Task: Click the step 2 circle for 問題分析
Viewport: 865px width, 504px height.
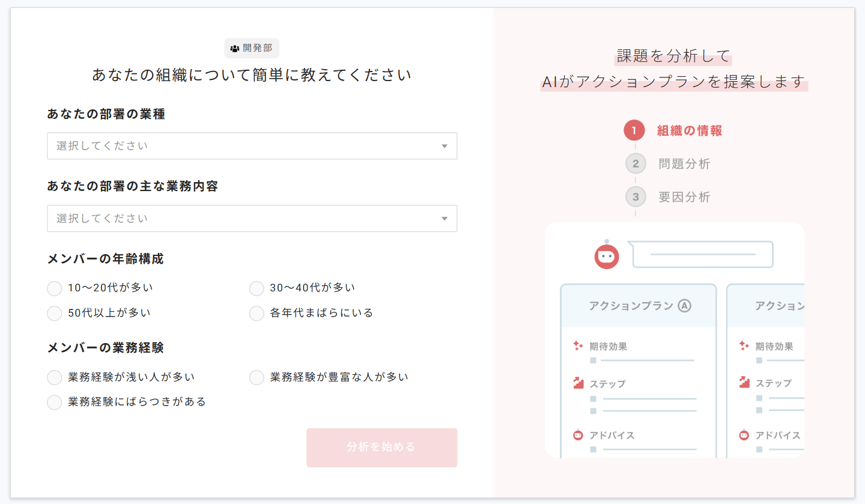Action: coord(635,163)
